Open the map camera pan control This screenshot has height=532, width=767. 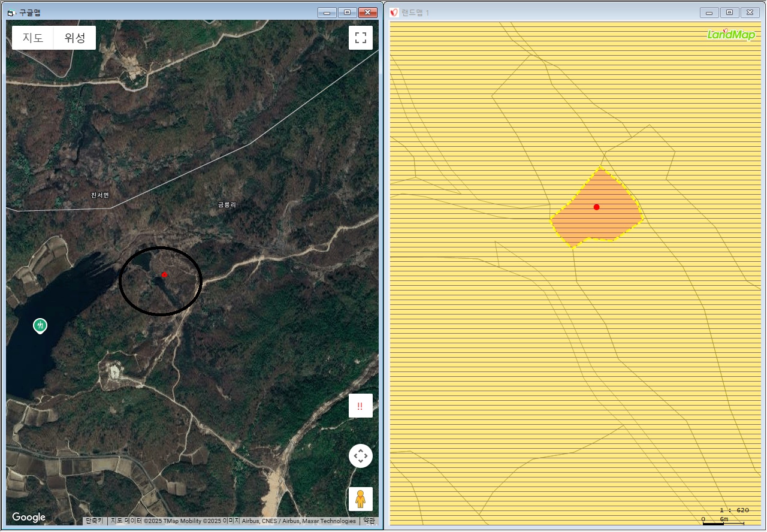click(361, 457)
